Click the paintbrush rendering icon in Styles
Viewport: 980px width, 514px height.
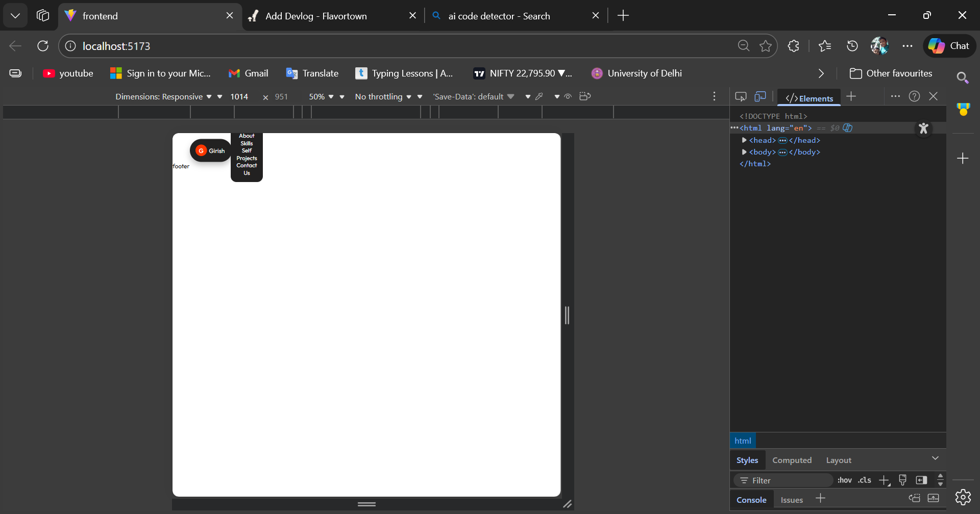902,480
